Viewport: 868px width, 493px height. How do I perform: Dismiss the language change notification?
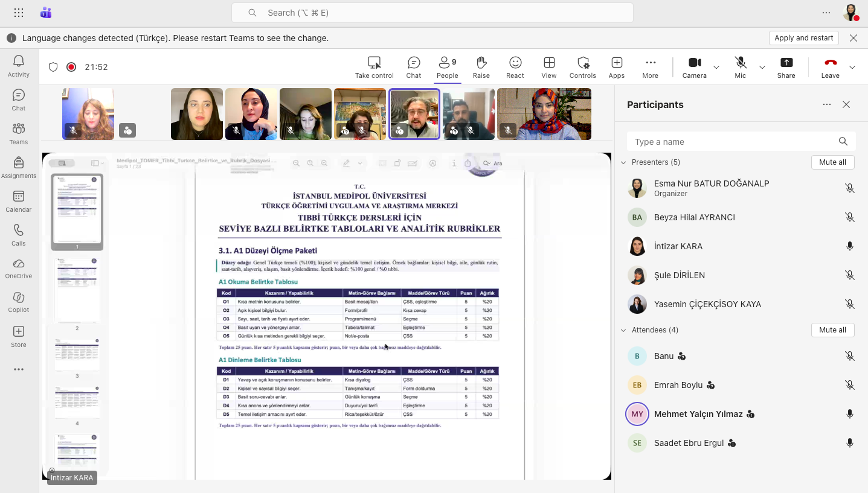point(854,38)
